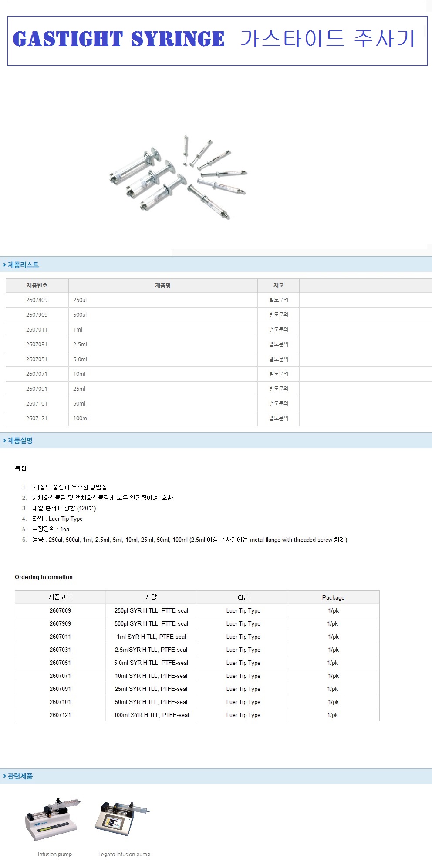This screenshot has height=868, width=432.
Task: Click product number 2607031 in product list
Action: [x=37, y=344]
